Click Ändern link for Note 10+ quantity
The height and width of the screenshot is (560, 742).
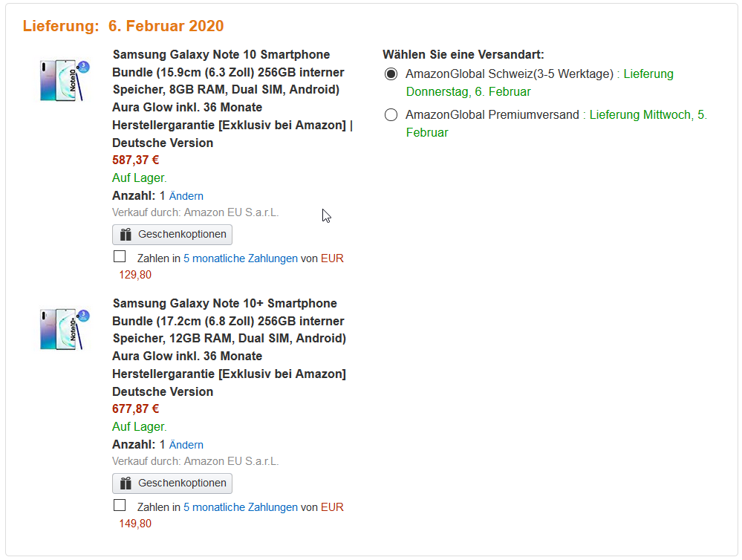[186, 445]
